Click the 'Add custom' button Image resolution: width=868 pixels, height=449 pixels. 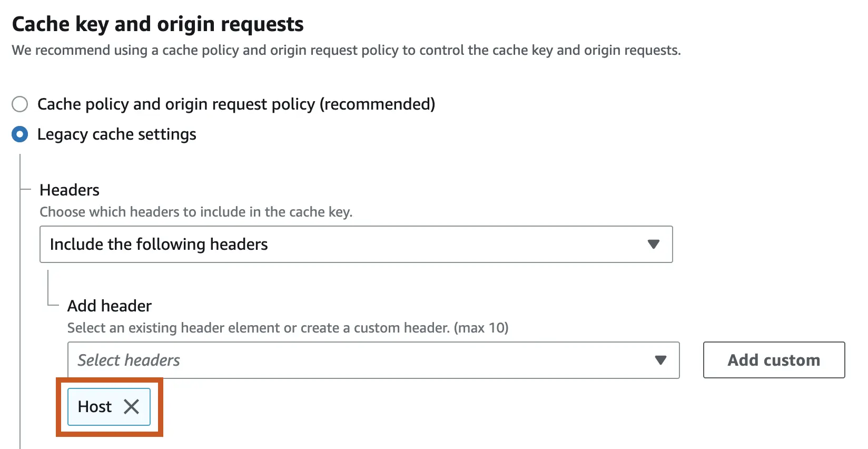(774, 360)
